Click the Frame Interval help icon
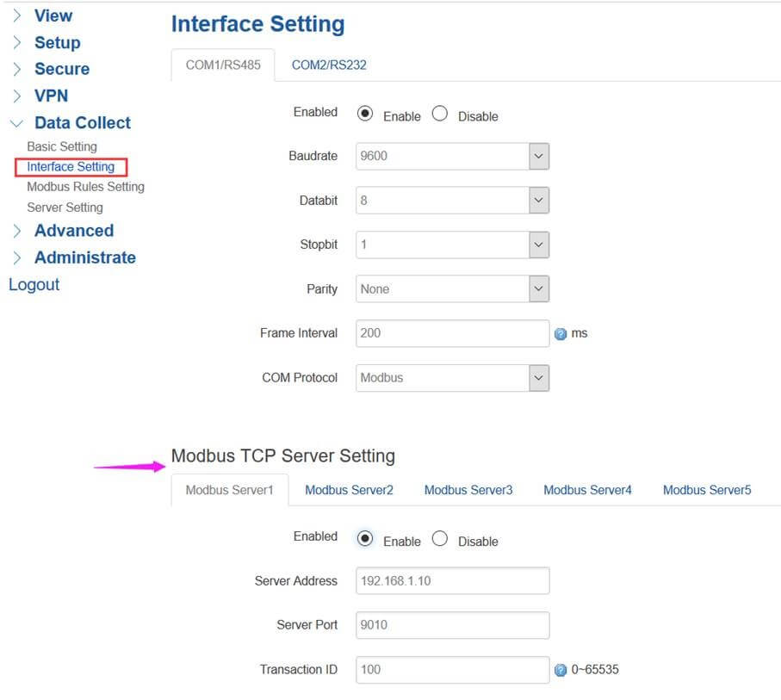The height and width of the screenshot is (700, 781). [x=561, y=334]
